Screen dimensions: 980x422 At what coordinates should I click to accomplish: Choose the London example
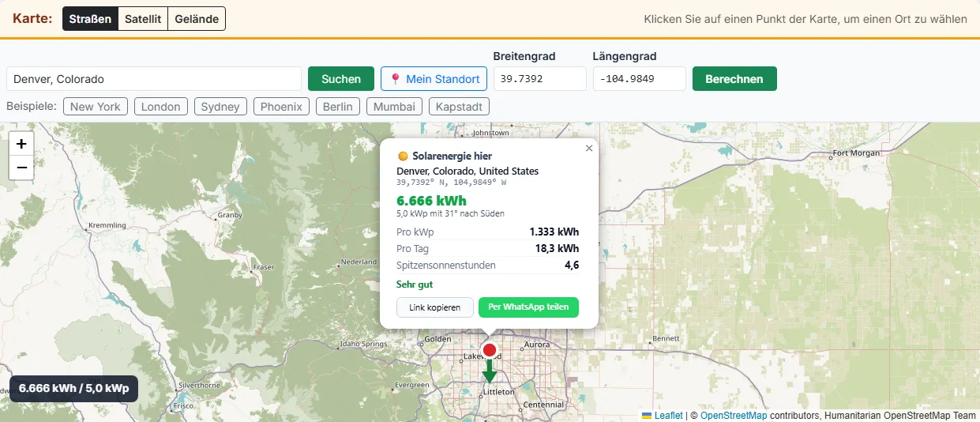[x=161, y=107]
